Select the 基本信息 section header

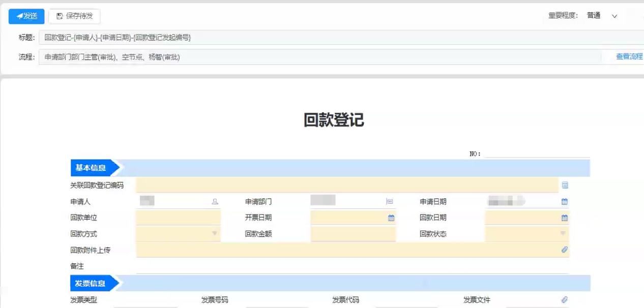click(x=92, y=168)
